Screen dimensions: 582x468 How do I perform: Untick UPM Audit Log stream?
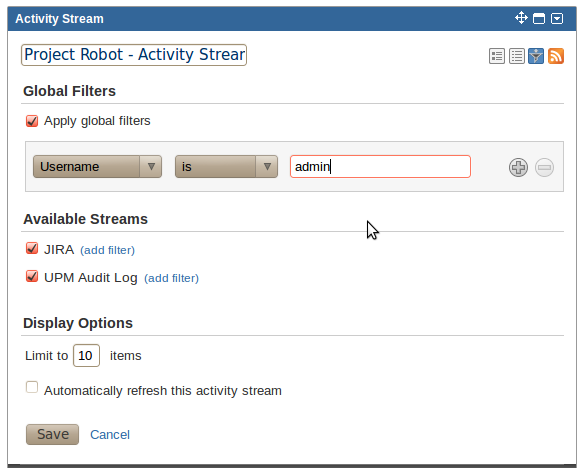[x=32, y=276]
